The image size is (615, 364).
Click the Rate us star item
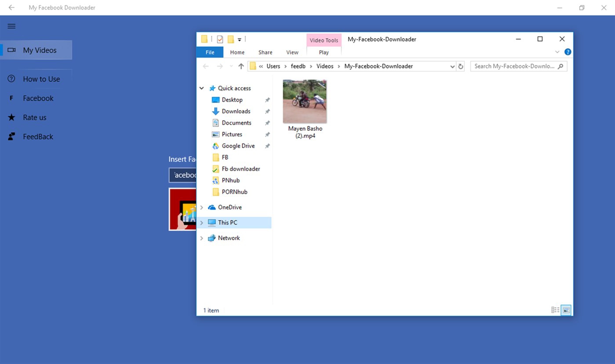(x=34, y=117)
